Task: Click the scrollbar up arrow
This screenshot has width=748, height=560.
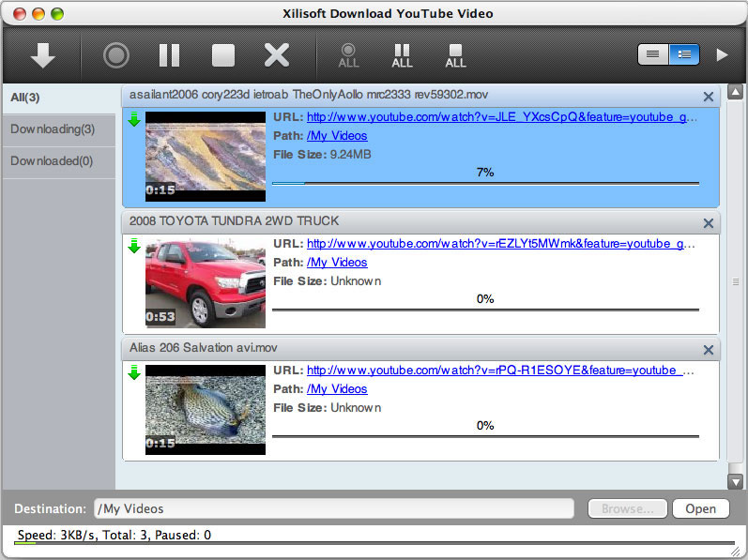Action: pos(735,92)
